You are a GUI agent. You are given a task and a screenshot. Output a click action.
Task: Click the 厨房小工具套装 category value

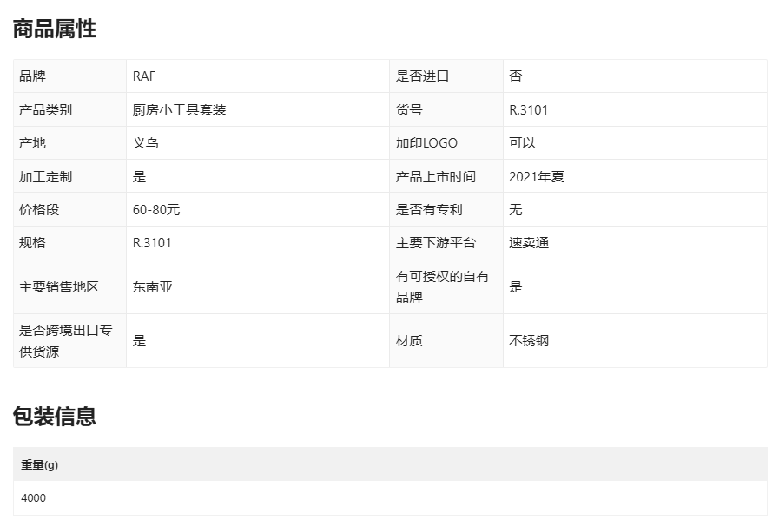(180, 110)
